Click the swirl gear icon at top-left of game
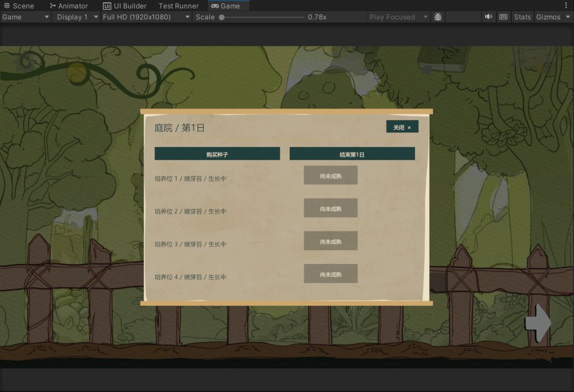 [27, 62]
